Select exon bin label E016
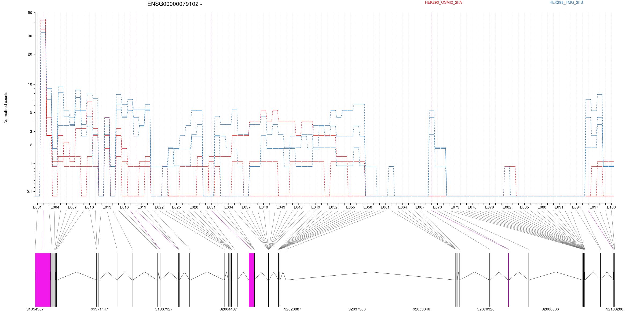The image size is (644, 322). tap(124, 207)
